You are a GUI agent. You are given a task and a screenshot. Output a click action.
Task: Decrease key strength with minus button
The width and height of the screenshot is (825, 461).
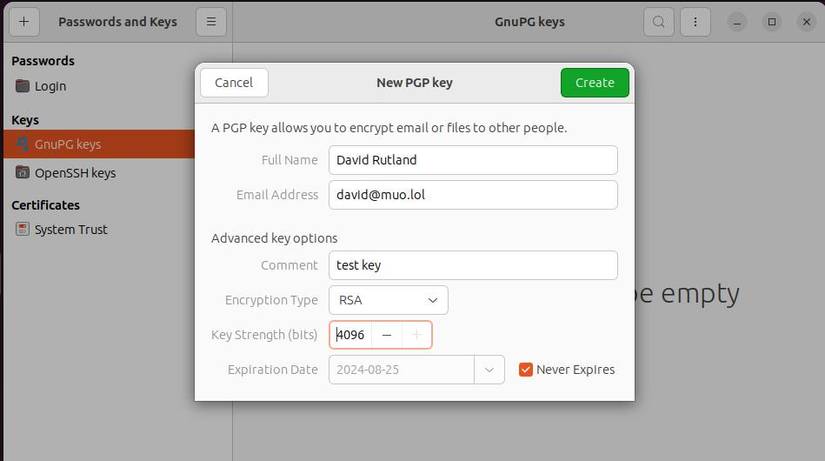pyautogui.click(x=387, y=335)
